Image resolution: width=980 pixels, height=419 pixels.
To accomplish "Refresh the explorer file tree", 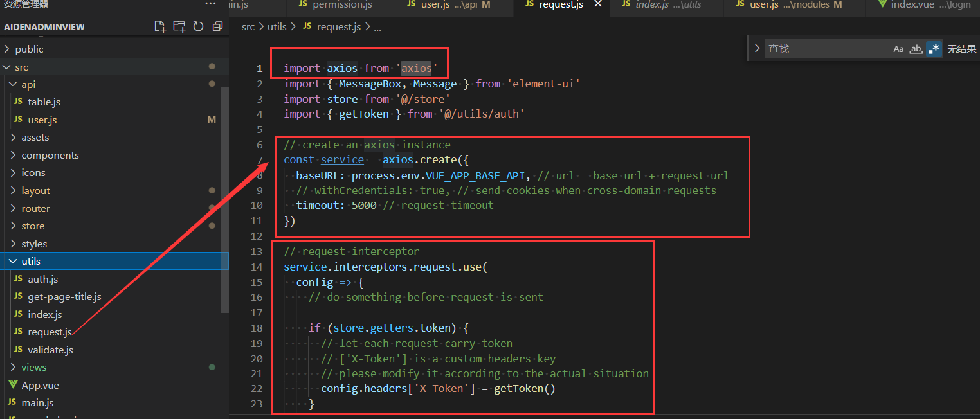I will tap(198, 26).
